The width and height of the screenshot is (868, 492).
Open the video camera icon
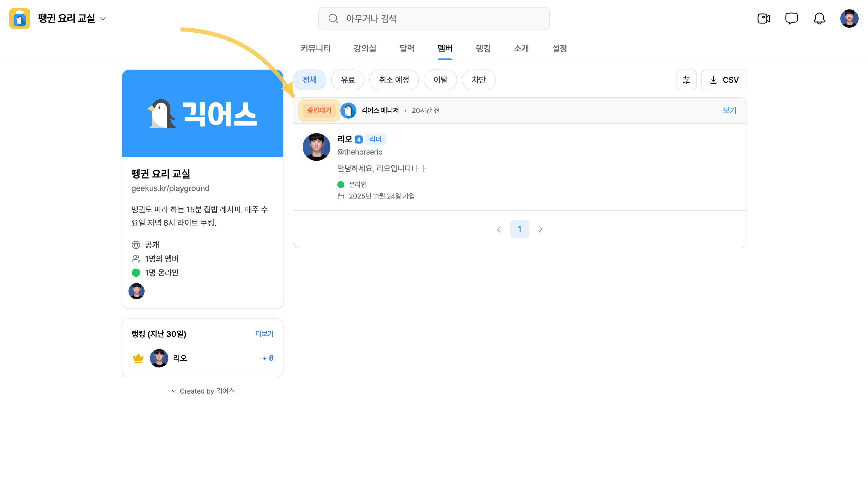point(764,19)
